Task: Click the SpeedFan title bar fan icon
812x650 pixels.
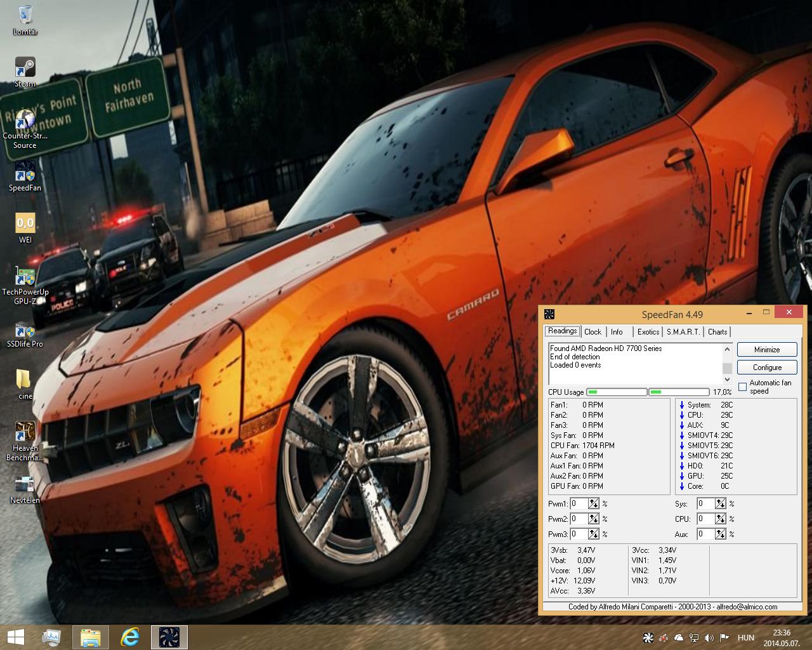Action: (549, 314)
